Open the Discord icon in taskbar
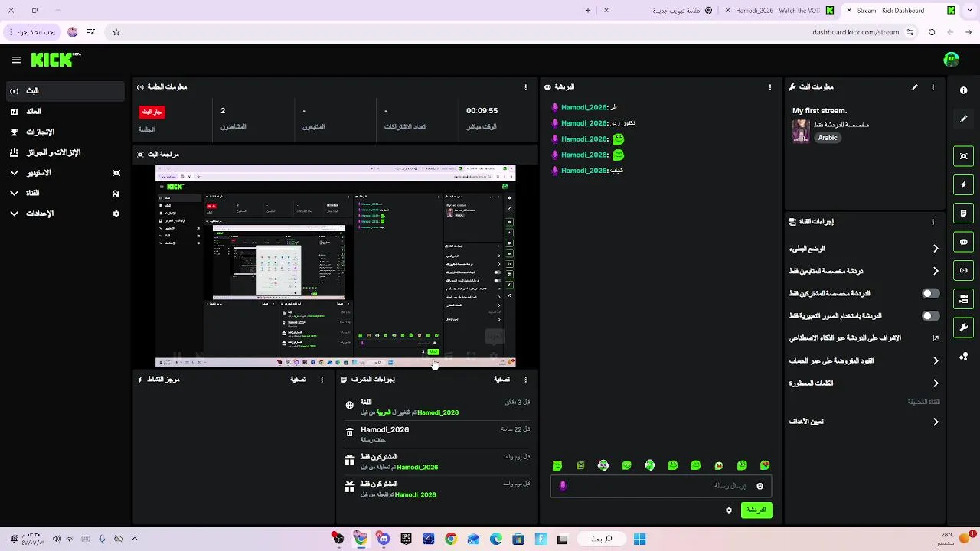This screenshot has width=980, height=551. [x=384, y=539]
